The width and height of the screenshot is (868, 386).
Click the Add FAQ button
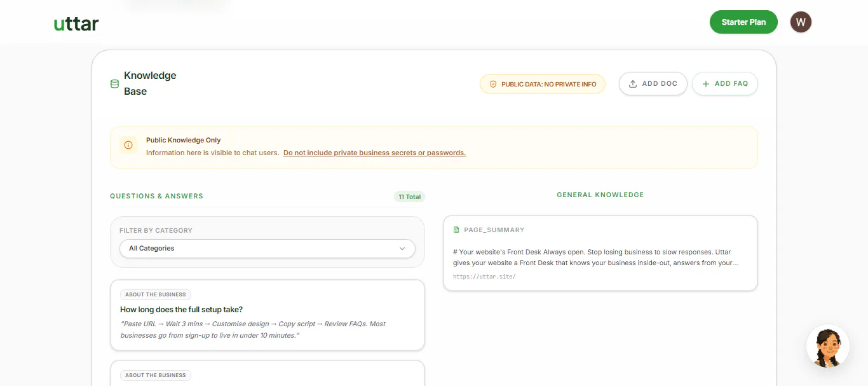click(724, 83)
